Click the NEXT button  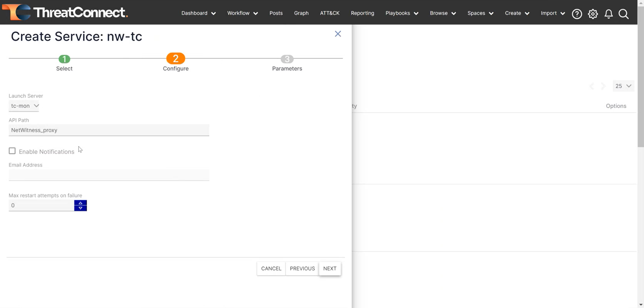click(330, 269)
